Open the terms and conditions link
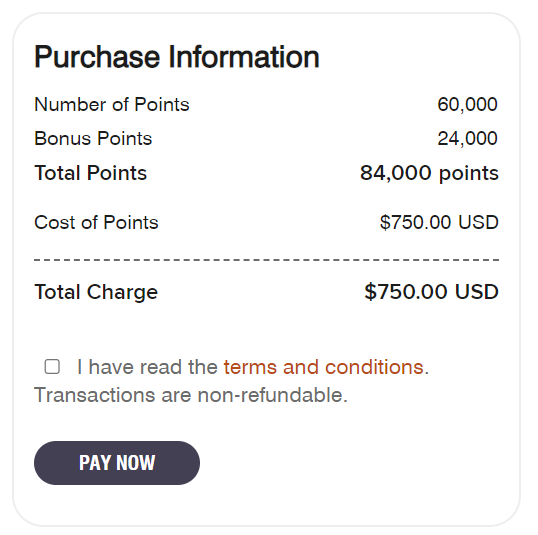Image resolution: width=538 pixels, height=535 pixels. (x=323, y=367)
